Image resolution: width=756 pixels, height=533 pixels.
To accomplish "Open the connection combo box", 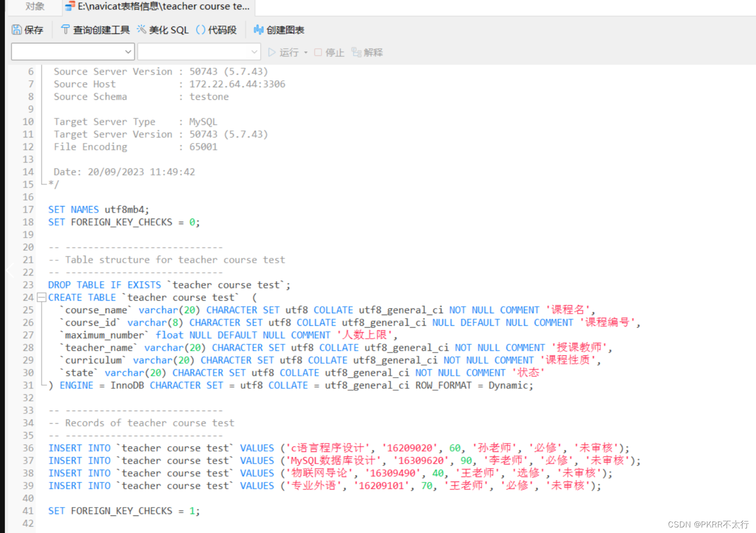I will (73, 52).
